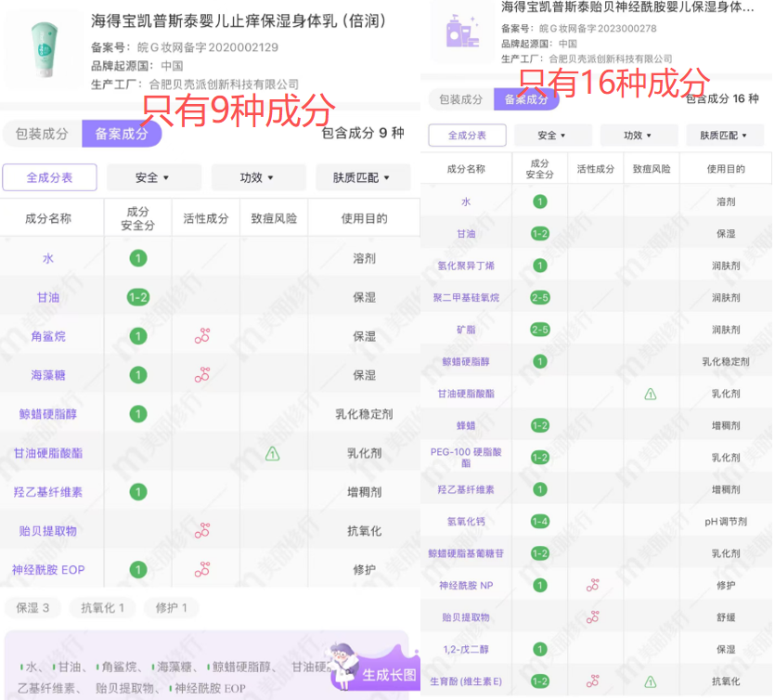
Task: Click active ingredient icon for 海藻糖
Action: [202, 375]
